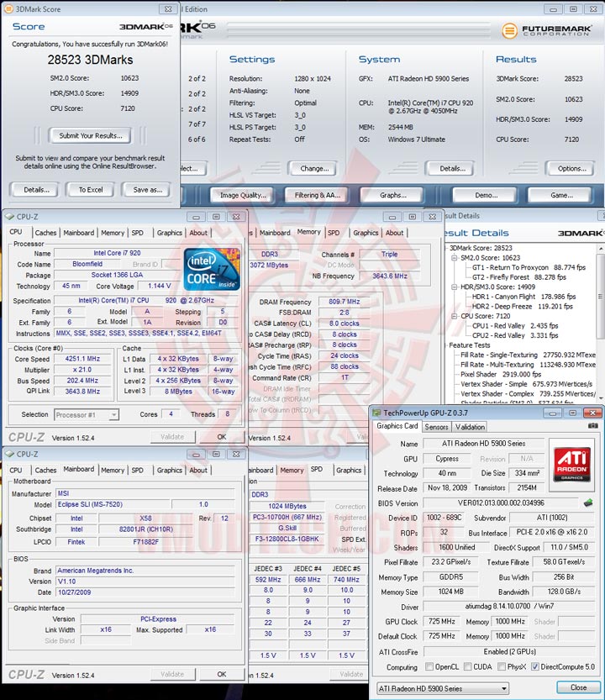Select GT1 - Return To Proxycon row
The image size is (605, 700).
tap(529, 267)
